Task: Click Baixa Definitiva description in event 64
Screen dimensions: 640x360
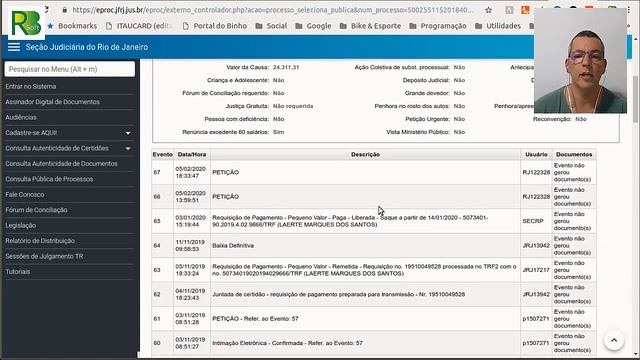Action: (x=233, y=246)
